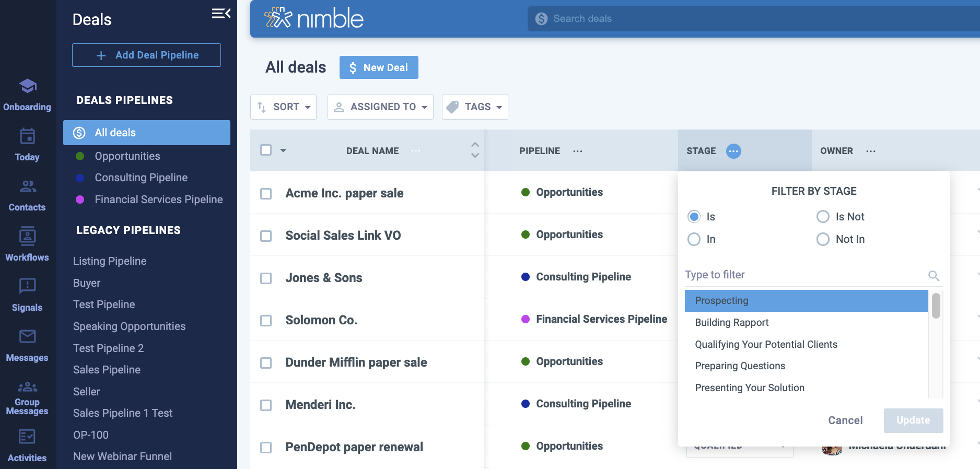Open the TAGS dropdown

(x=475, y=107)
